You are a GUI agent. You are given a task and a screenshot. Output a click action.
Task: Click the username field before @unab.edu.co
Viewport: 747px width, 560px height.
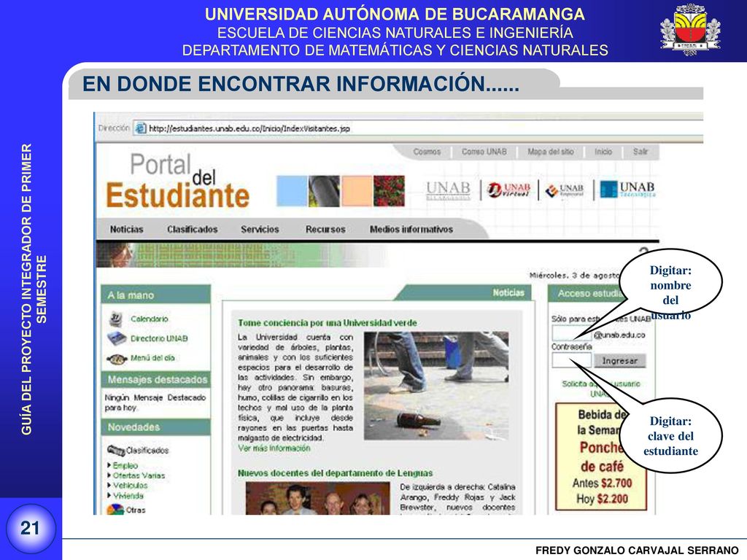(572, 334)
